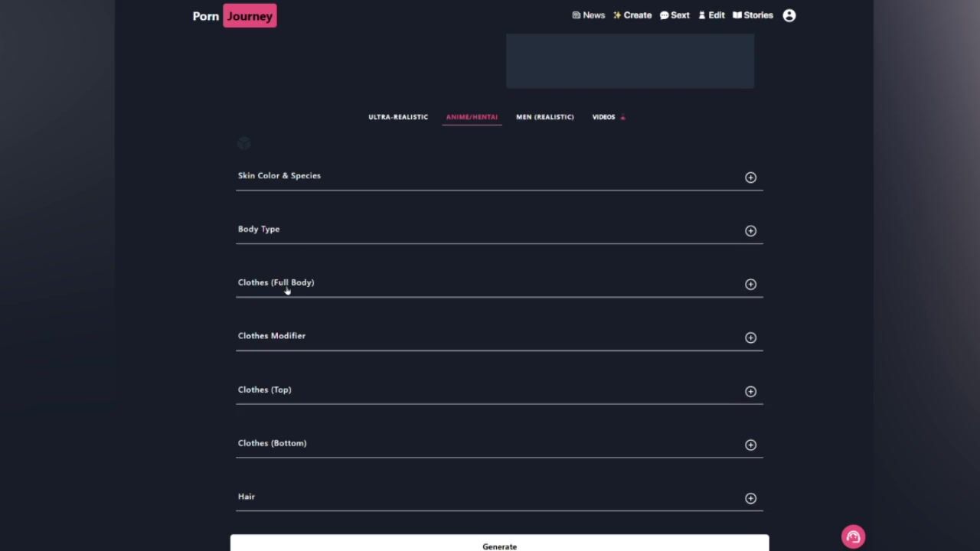This screenshot has height=551, width=980.
Task: Expand the Hair section plus icon
Action: (x=750, y=498)
